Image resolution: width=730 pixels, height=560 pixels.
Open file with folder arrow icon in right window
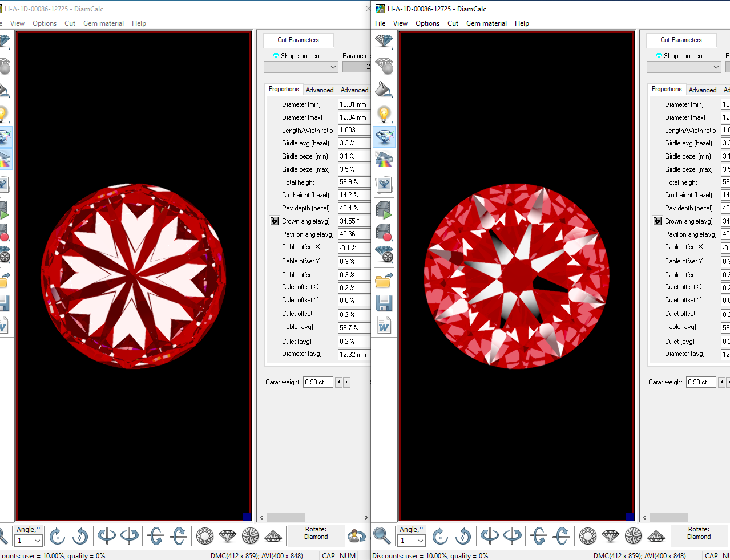click(x=384, y=279)
